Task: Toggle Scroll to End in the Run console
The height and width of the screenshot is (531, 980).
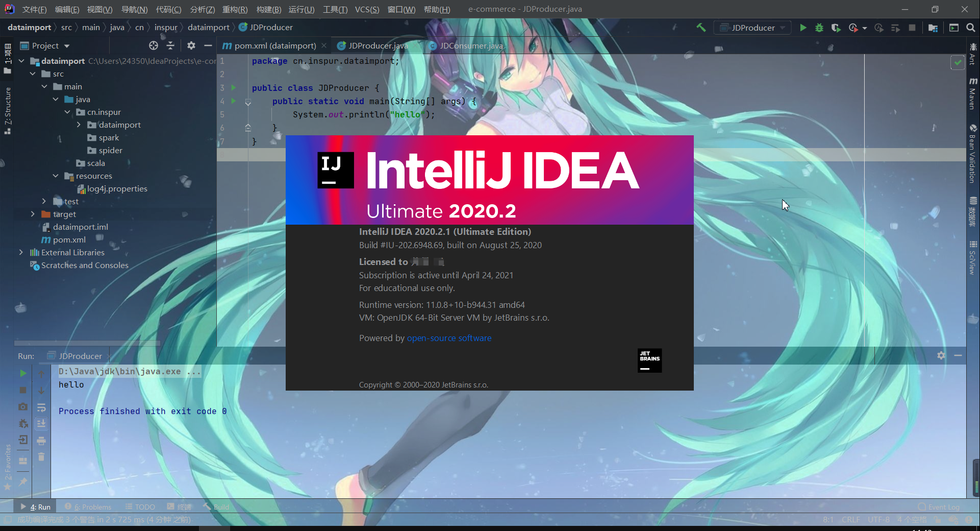Action: click(41, 424)
